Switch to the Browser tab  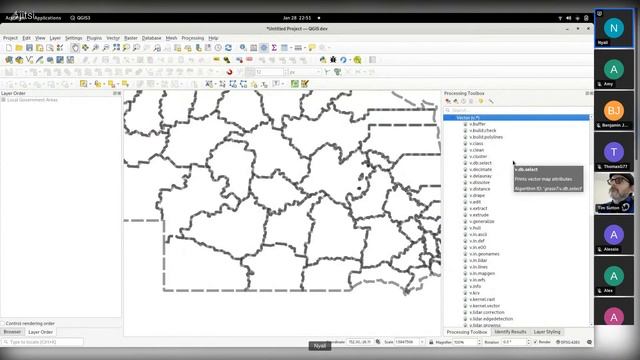12,332
